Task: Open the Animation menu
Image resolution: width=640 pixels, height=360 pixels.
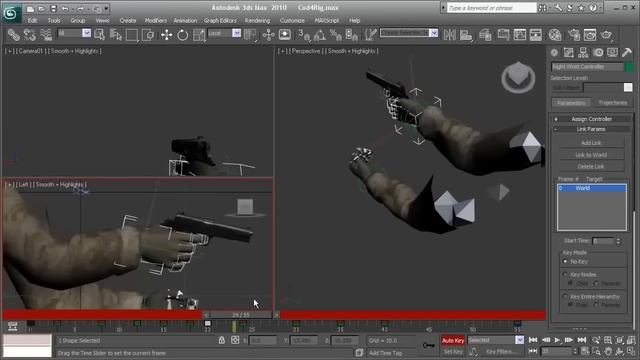Action: pyautogui.click(x=185, y=20)
